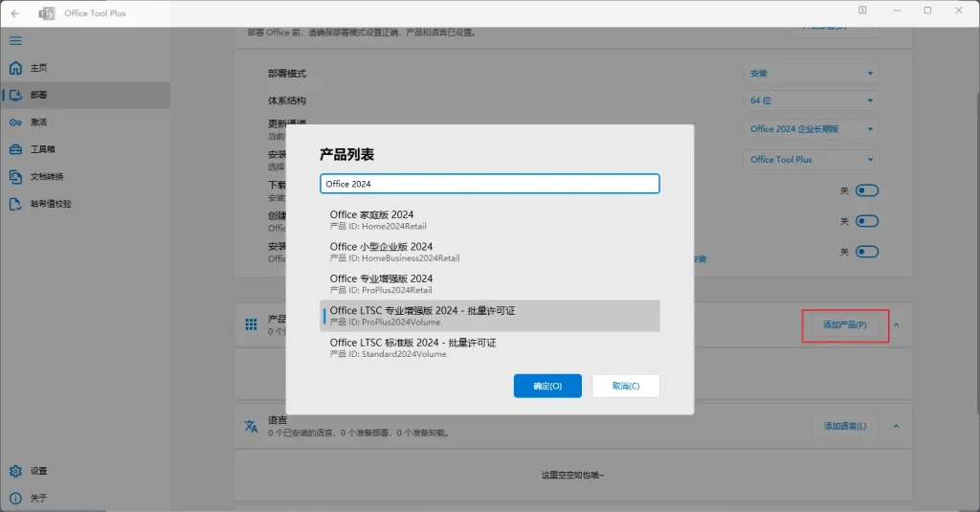Open the 部署模式 安装 dropdown
980x512 pixels.
pos(812,73)
